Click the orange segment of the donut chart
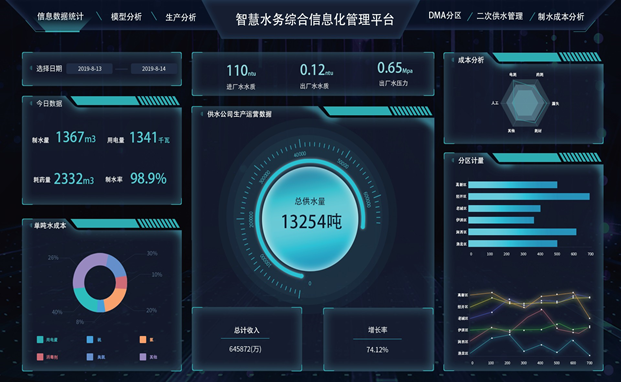 [115, 300]
